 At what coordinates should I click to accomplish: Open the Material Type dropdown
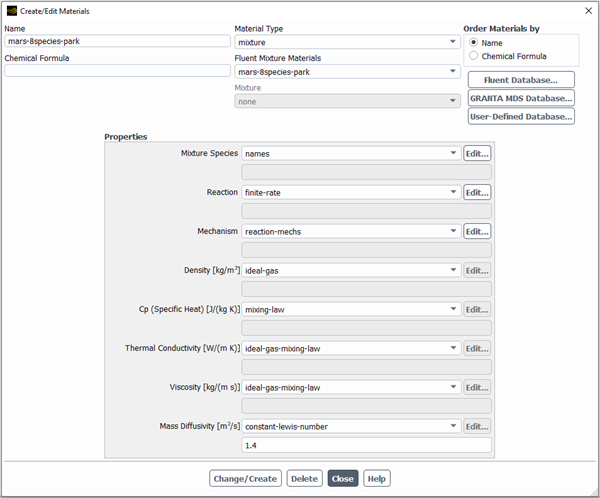(347, 42)
